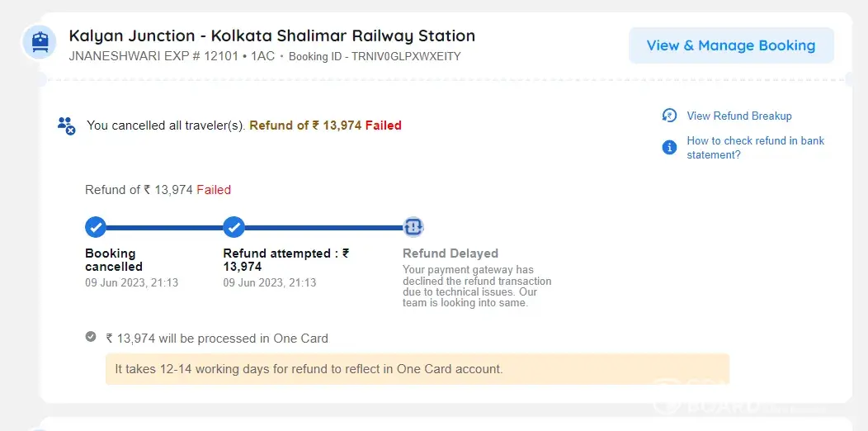The image size is (868, 431).
Task: Click the Refund attempted checkmark step
Action: pyautogui.click(x=234, y=227)
